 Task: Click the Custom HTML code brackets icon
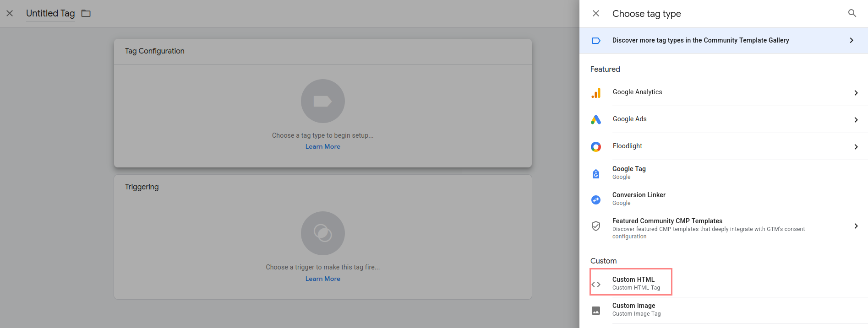click(596, 285)
